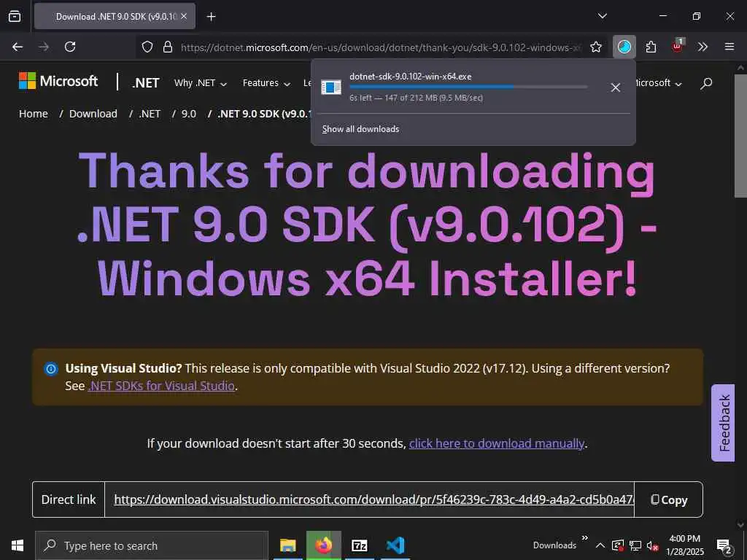Open the clock showing 4:00 PM
This screenshot has height=560, width=747.
click(684, 545)
